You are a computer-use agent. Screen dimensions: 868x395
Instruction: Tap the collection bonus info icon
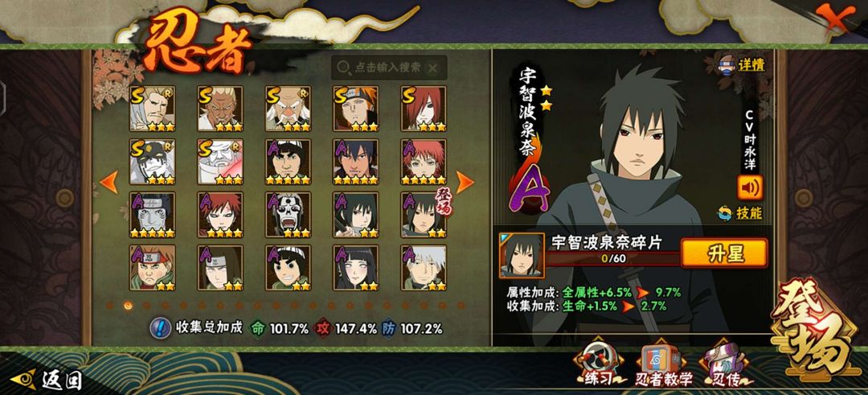[161, 328]
